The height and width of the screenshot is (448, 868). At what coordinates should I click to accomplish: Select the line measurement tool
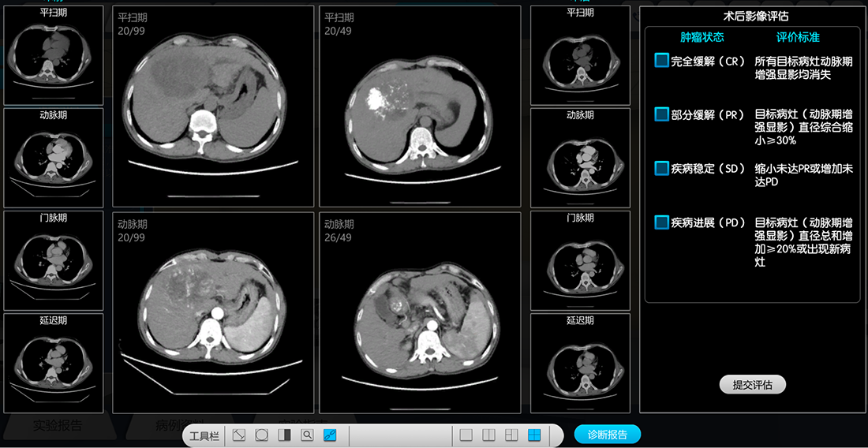(239, 435)
